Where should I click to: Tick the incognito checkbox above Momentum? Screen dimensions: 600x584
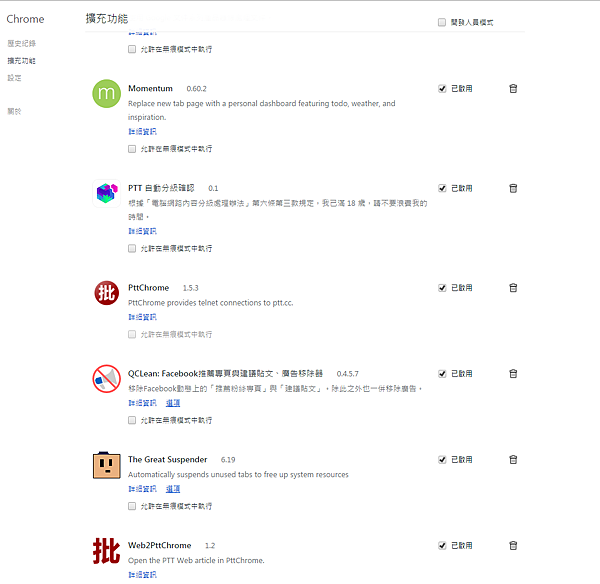tap(132, 49)
